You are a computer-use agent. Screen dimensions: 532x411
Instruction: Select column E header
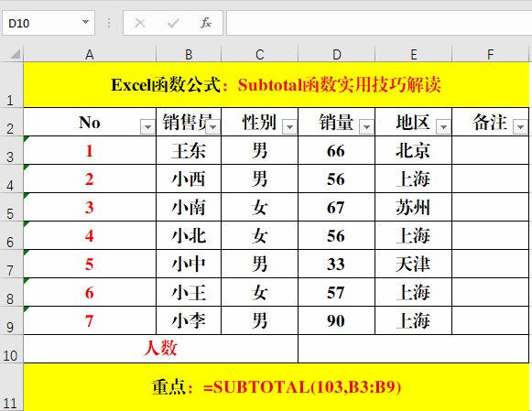(x=414, y=54)
